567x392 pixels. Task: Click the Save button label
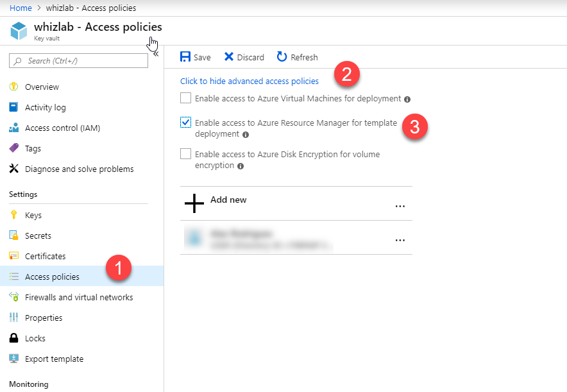tap(202, 57)
